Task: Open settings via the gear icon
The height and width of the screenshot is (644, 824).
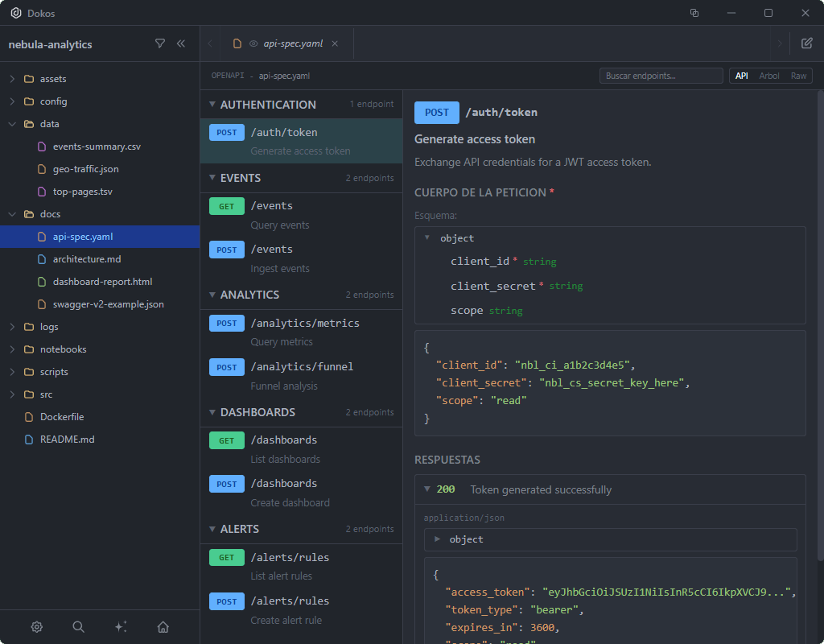Action: [36, 626]
